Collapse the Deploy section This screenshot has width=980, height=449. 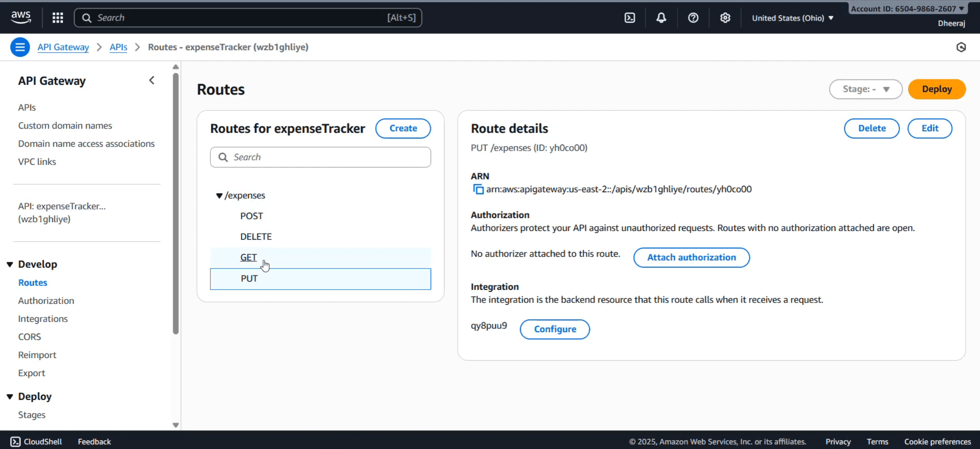click(x=10, y=397)
